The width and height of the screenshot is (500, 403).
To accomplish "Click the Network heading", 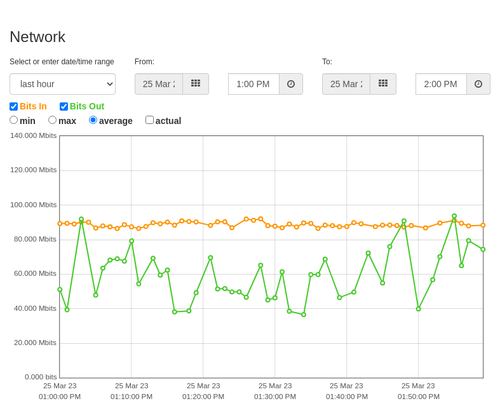I will point(37,37).
